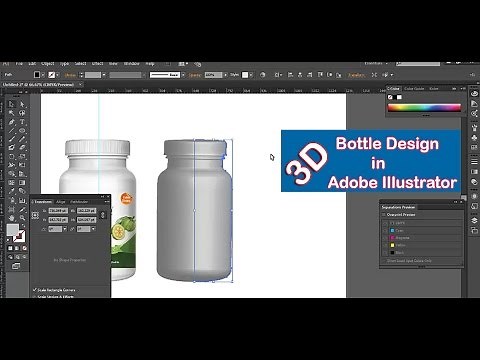
Task: Open the Effect menu
Action: coord(97,64)
